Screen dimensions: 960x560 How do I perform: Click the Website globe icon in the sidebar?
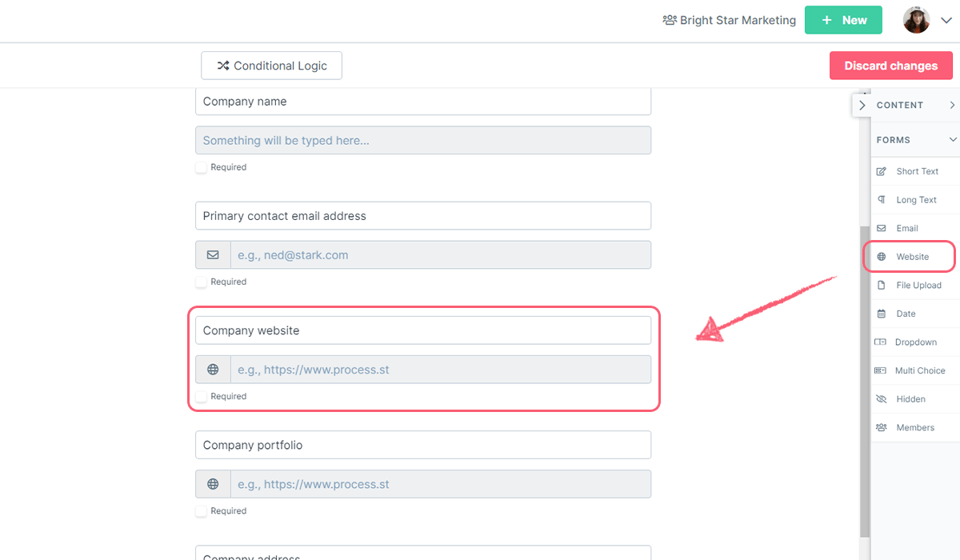(x=882, y=257)
